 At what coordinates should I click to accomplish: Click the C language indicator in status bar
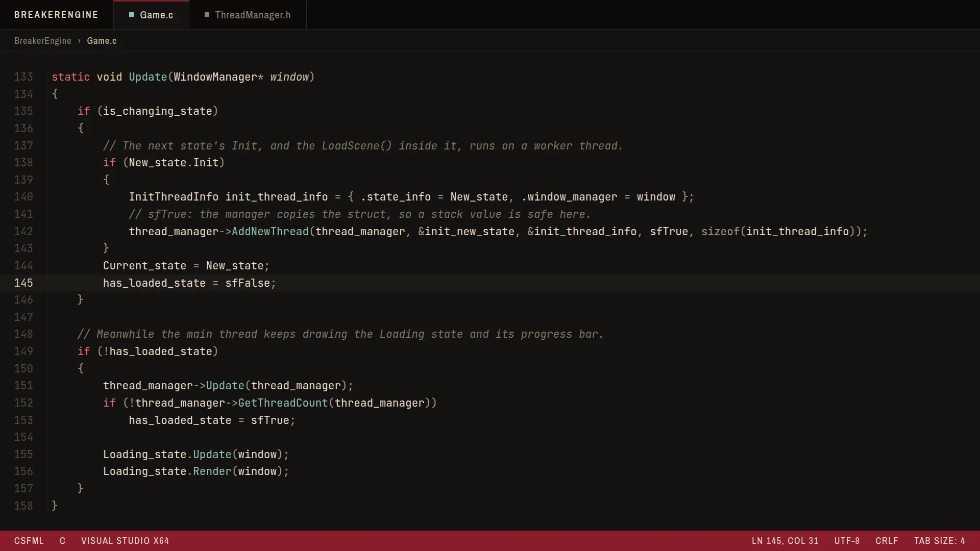tap(62, 541)
